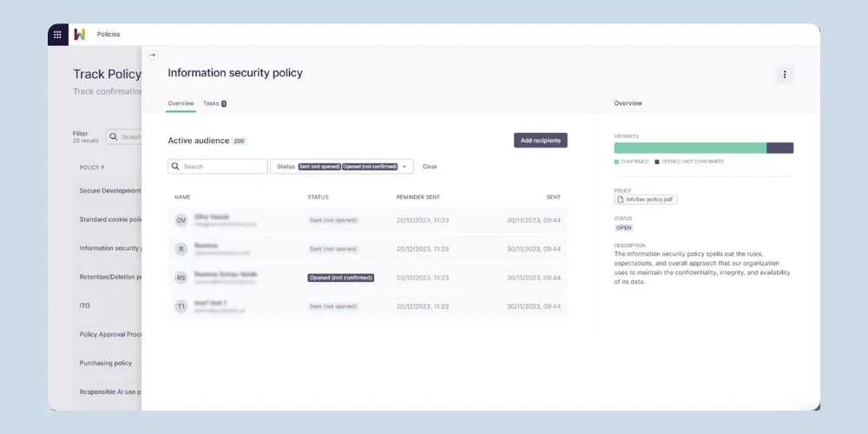Screen dimensions: 868x434
Task: Select Standard cookie policy in background list
Action: tap(111, 220)
